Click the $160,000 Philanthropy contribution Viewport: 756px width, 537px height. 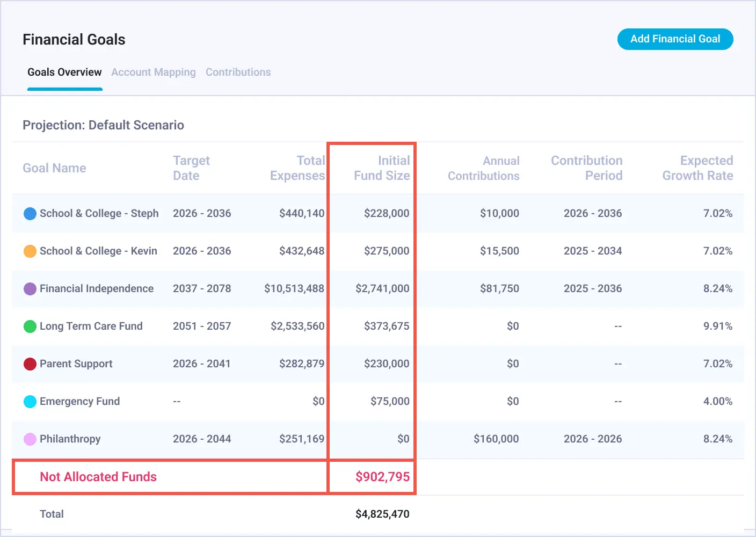(x=496, y=439)
